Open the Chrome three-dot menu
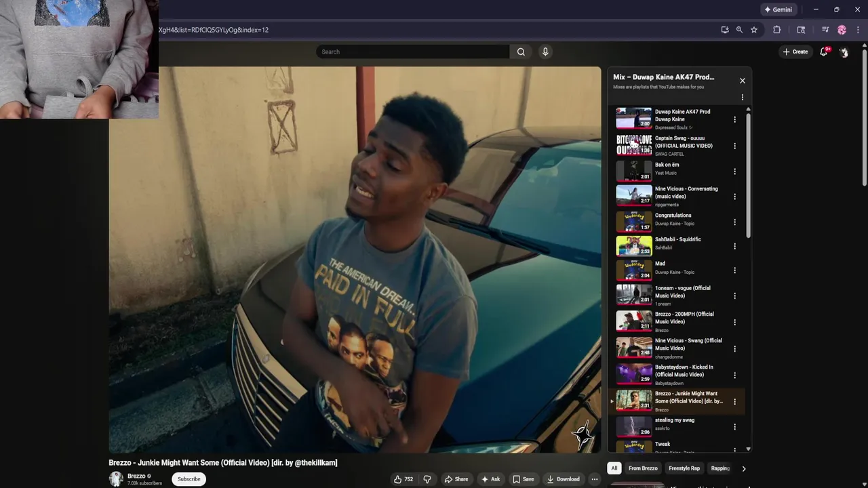868x488 pixels. pyautogui.click(x=858, y=30)
